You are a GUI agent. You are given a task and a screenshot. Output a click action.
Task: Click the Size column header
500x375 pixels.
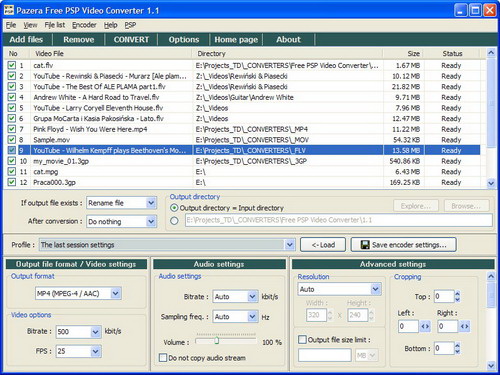(x=403, y=53)
